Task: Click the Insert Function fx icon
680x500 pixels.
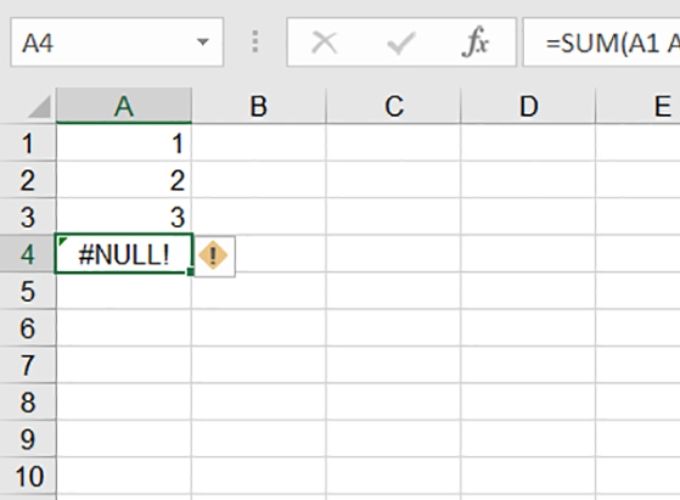Action: [476, 42]
